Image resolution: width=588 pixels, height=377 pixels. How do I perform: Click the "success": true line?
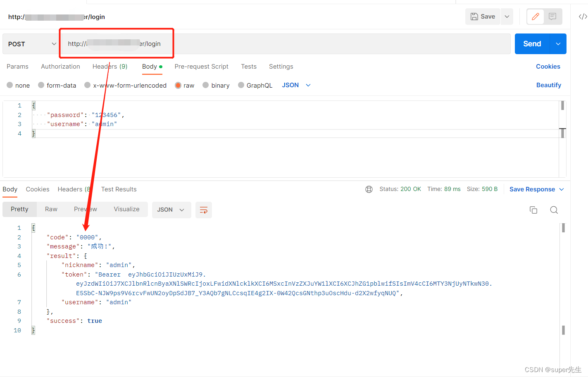[x=74, y=321]
